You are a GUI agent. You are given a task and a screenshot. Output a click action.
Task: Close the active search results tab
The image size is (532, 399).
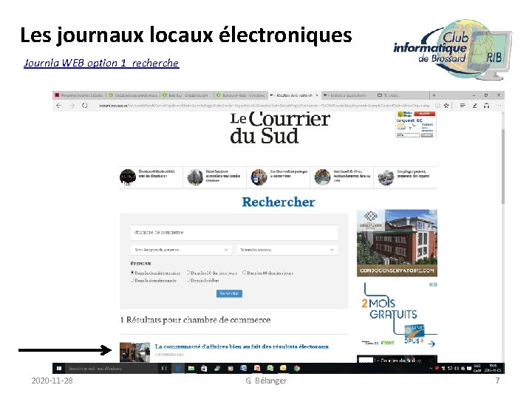pyautogui.click(x=317, y=95)
